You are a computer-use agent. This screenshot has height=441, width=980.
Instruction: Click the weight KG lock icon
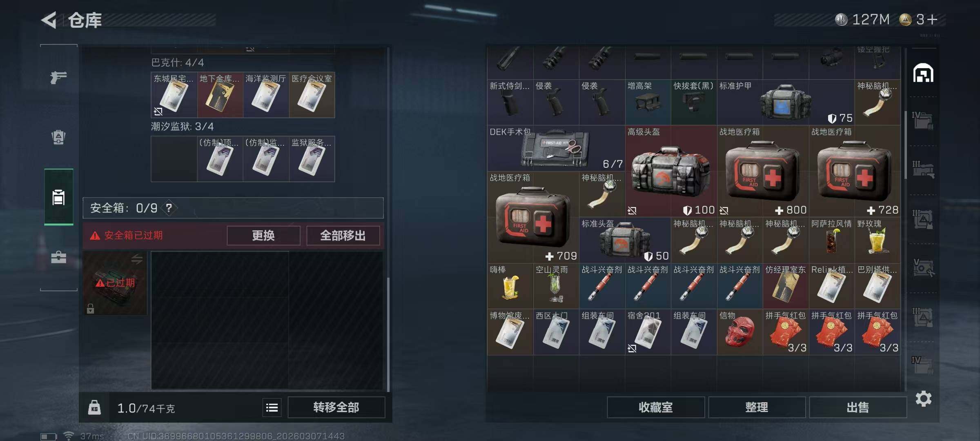tap(94, 408)
